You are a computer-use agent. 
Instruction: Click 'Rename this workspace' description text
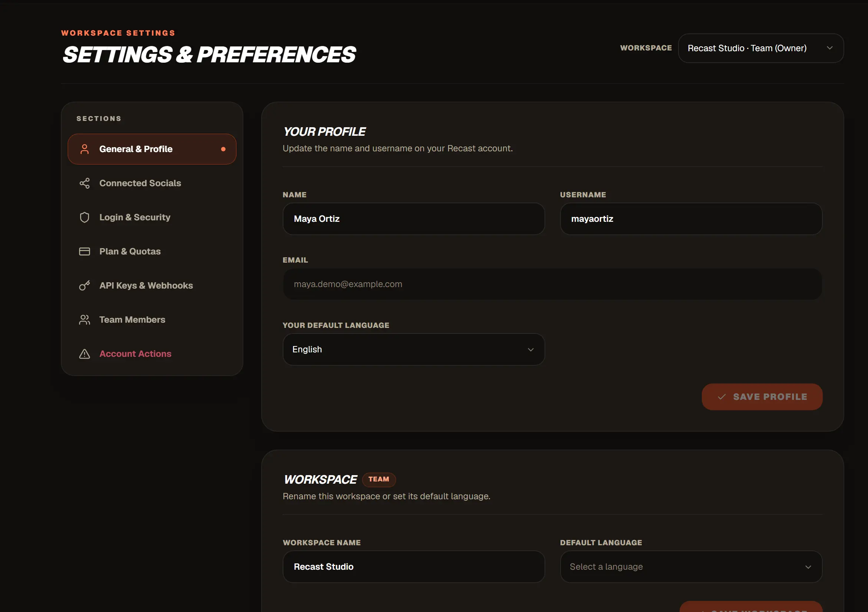tap(387, 496)
